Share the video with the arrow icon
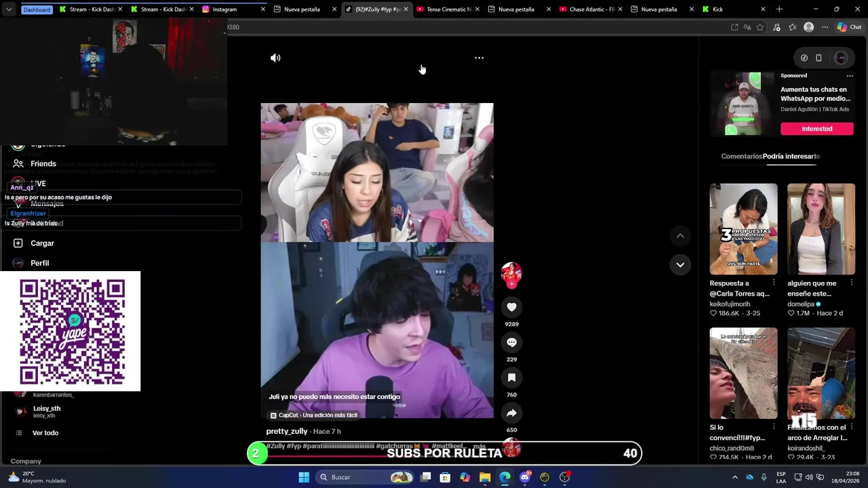The height and width of the screenshot is (488, 868). (x=511, y=413)
